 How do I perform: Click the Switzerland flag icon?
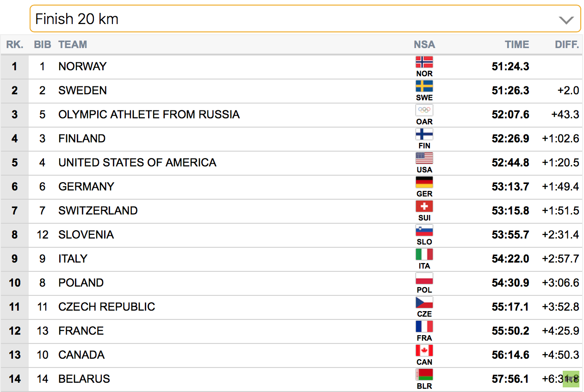click(x=424, y=206)
